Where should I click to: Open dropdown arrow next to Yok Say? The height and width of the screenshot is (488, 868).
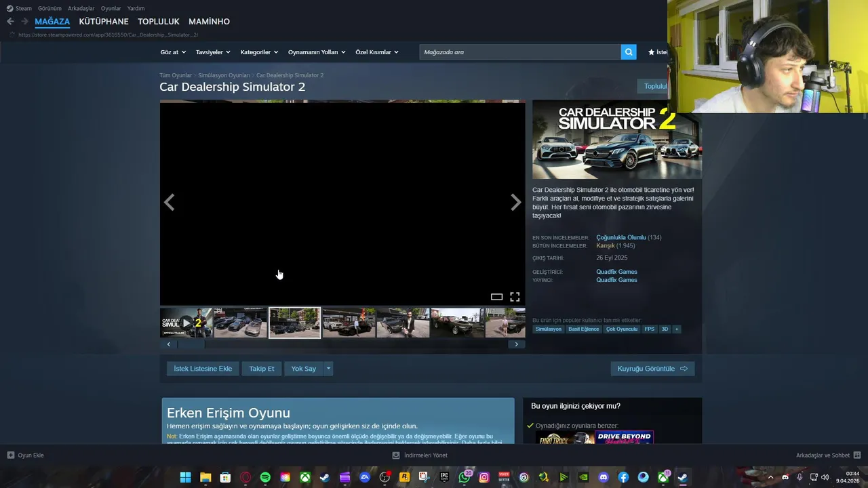click(329, 369)
